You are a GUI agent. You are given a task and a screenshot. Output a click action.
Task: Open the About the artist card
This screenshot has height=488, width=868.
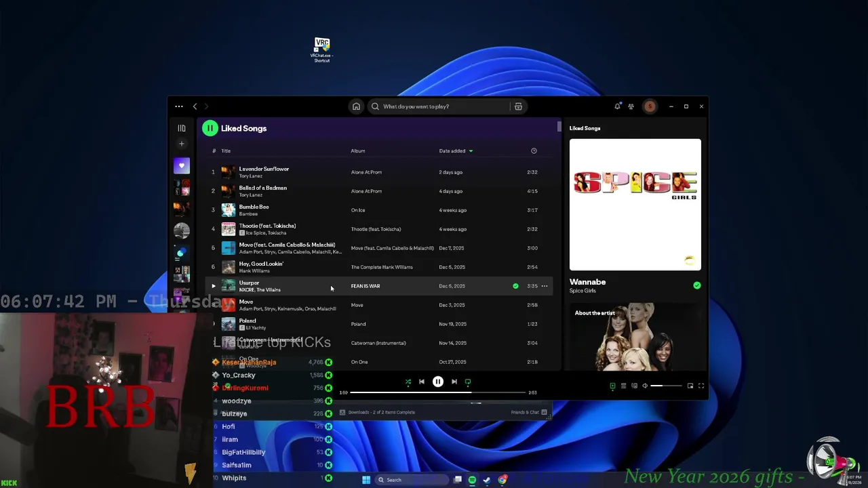point(635,336)
